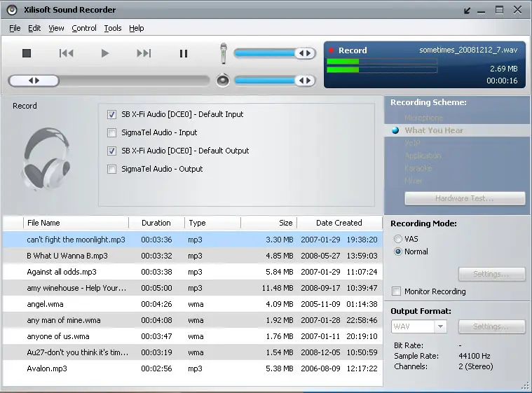Click the red Record indicator dot
532x393 pixels.
click(x=331, y=50)
